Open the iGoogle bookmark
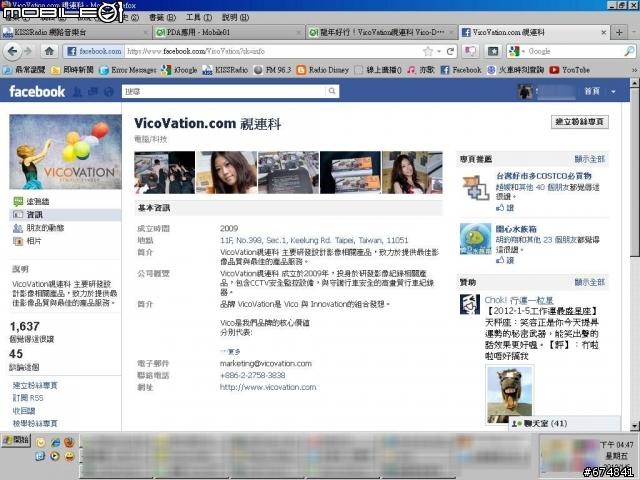 pos(179,70)
